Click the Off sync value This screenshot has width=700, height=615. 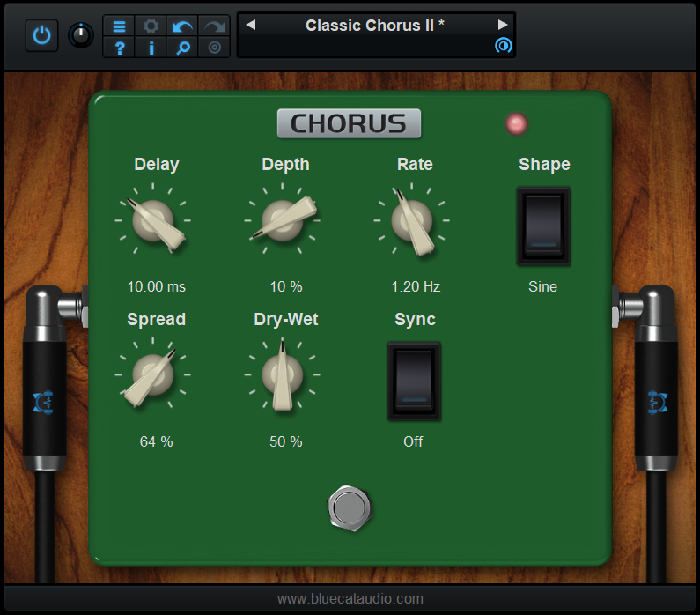click(x=413, y=441)
